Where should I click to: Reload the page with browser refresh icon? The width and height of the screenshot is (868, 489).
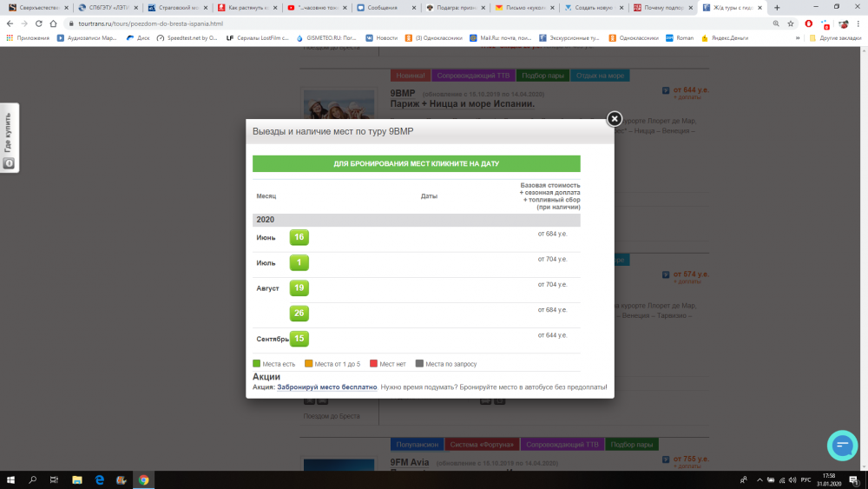point(41,23)
